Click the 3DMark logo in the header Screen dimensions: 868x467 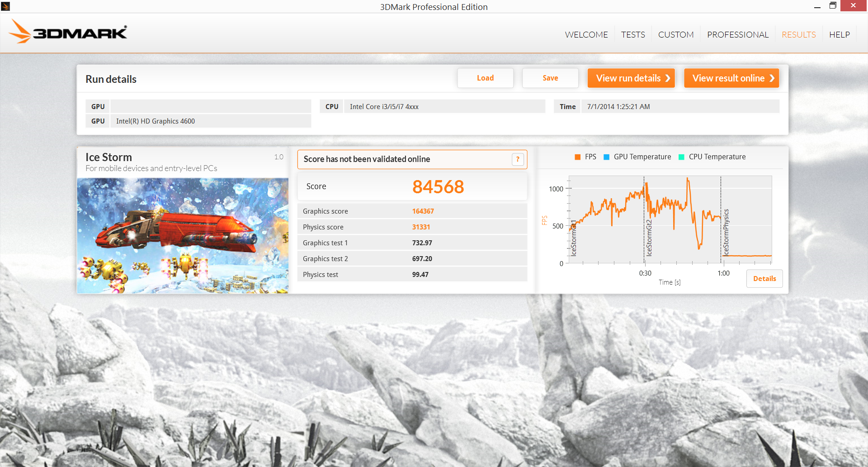(68, 32)
